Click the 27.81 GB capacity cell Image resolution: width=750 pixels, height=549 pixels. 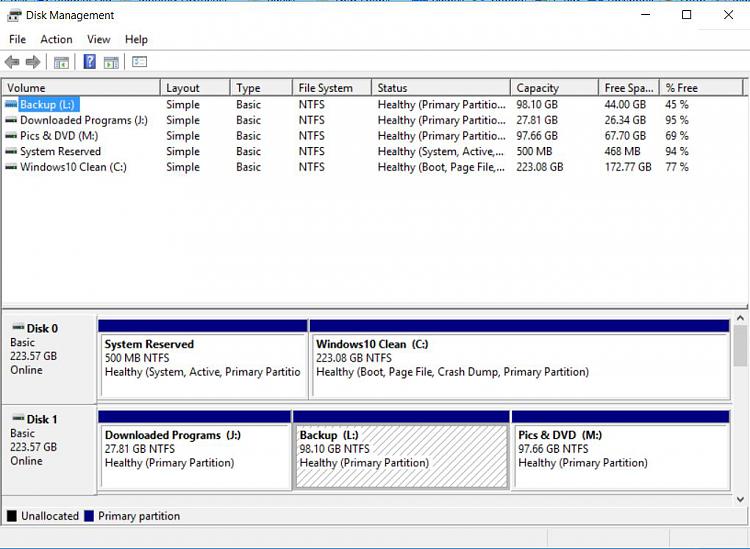[x=537, y=120]
